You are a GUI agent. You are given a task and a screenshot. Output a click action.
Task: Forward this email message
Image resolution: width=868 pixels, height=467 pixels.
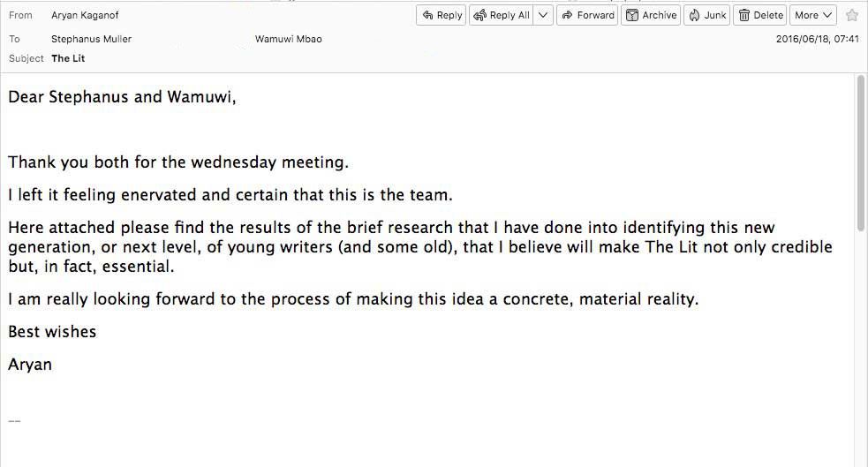(x=588, y=15)
